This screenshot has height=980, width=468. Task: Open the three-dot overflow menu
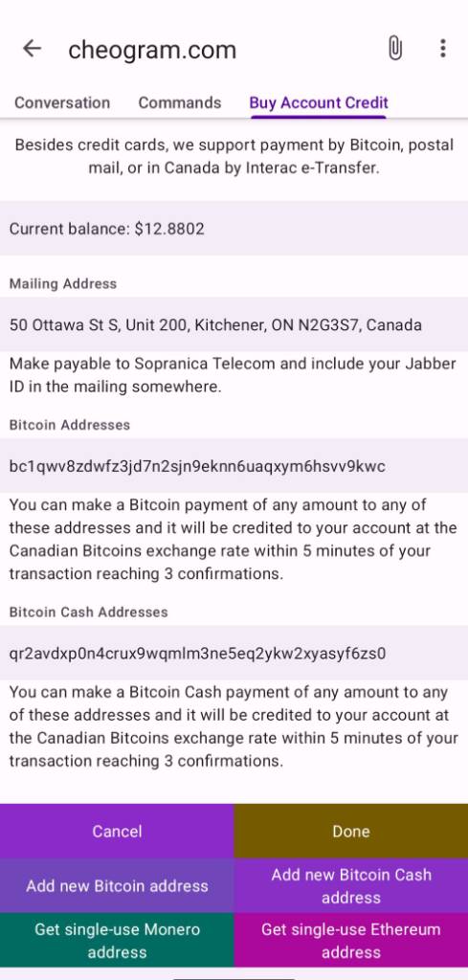[x=442, y=48]
